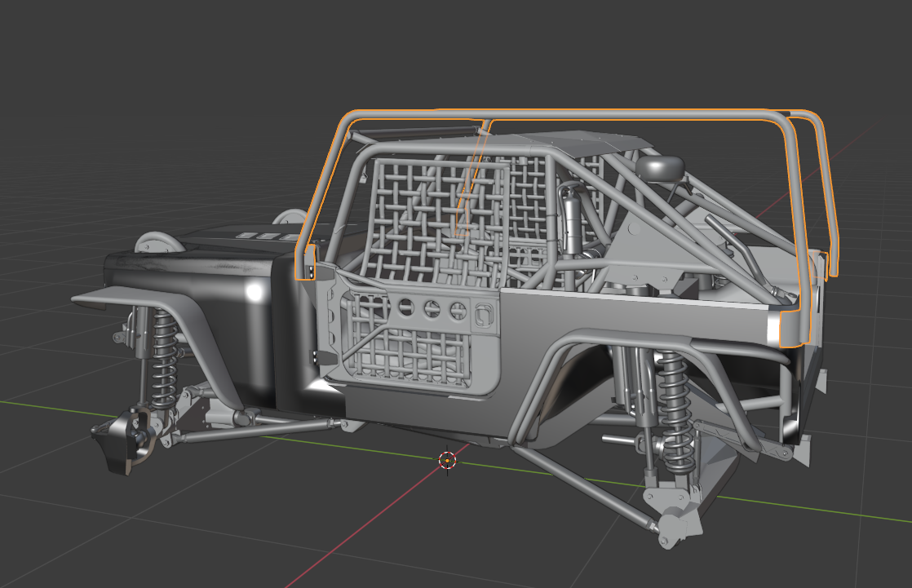
Task: Select the side mirror on the cage
Action: pyautogui.click(x=660, y=168)
